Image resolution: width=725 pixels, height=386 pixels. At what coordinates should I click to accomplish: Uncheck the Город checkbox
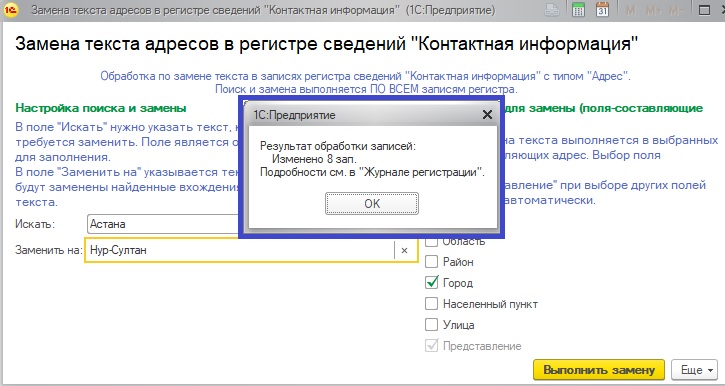click(431, 282)
